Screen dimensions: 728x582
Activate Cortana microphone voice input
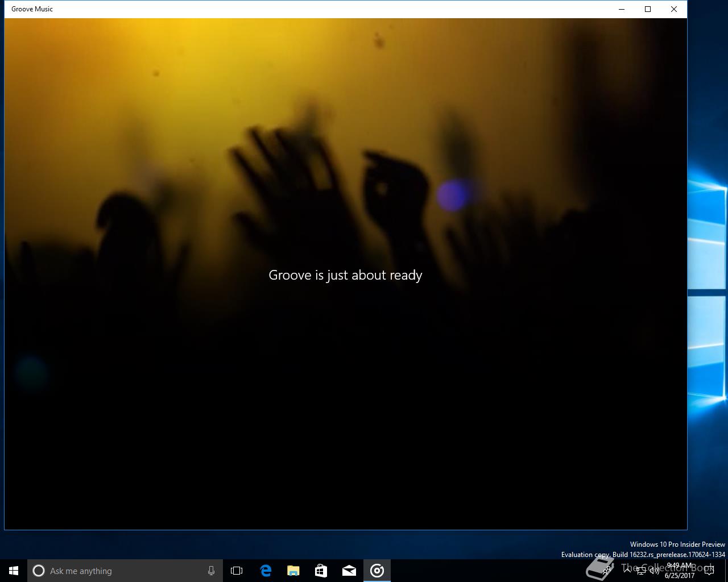tap(211, 571)
